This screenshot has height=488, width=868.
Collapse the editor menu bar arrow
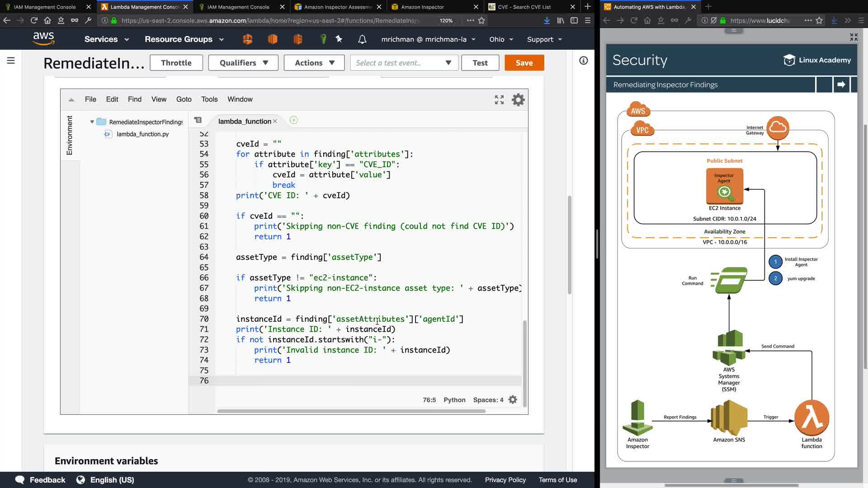click(71, 99)
